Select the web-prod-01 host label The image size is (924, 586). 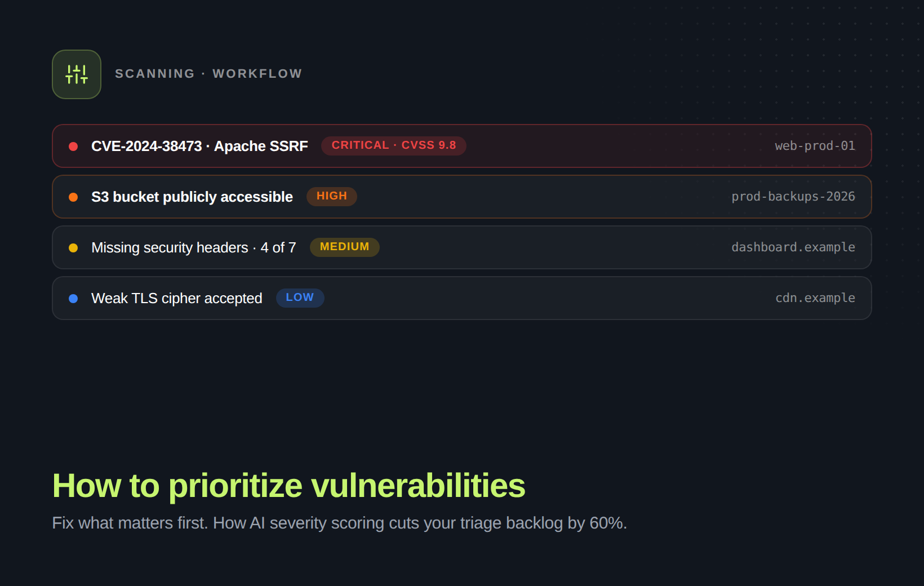(x=815, y=145)
